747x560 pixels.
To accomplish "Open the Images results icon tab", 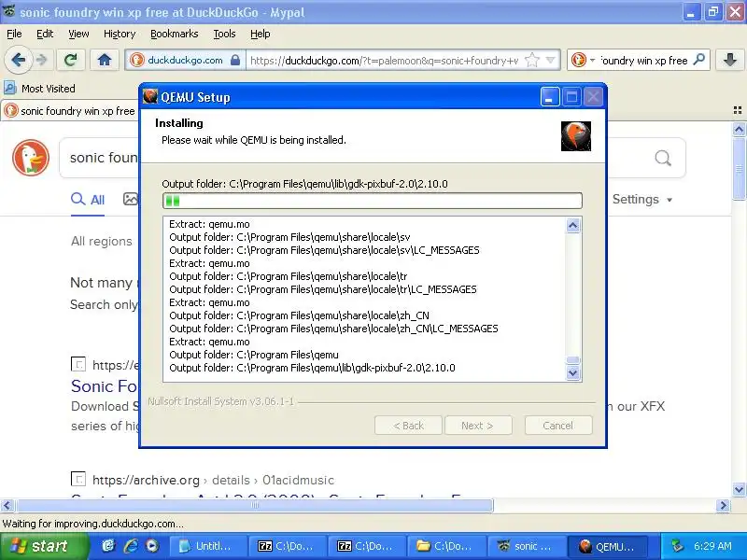I will tap(130, 199).
